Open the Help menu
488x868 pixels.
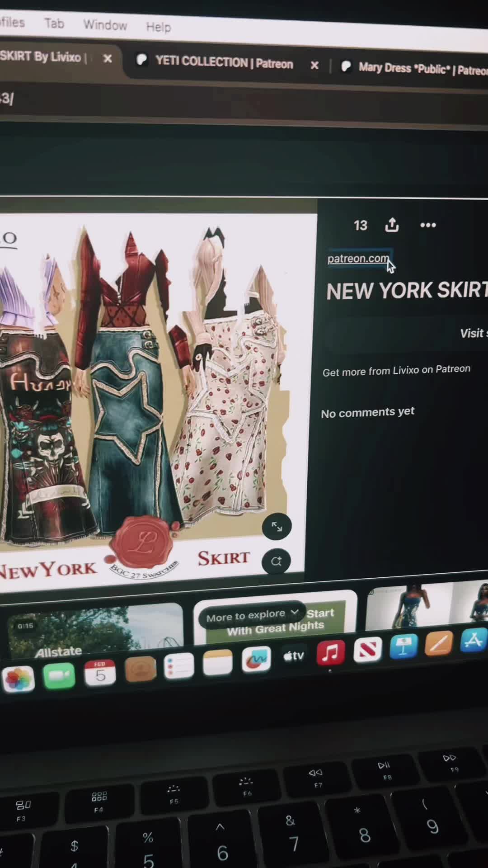159,27
